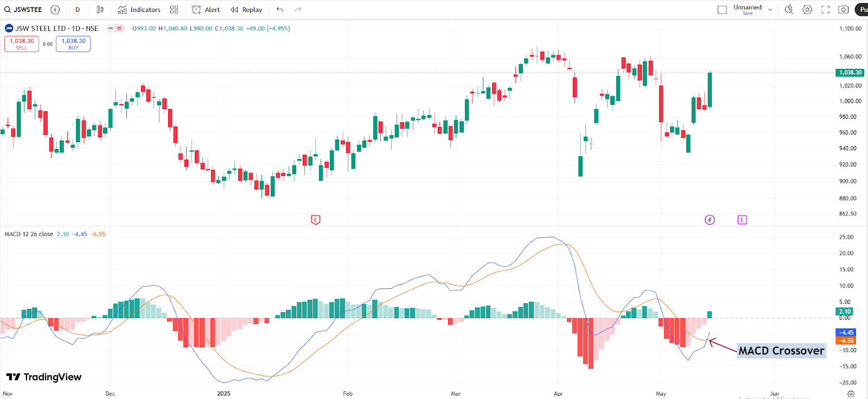868x399 pixels.
Task: Click the Apr label on time axis
Action: 558,394
